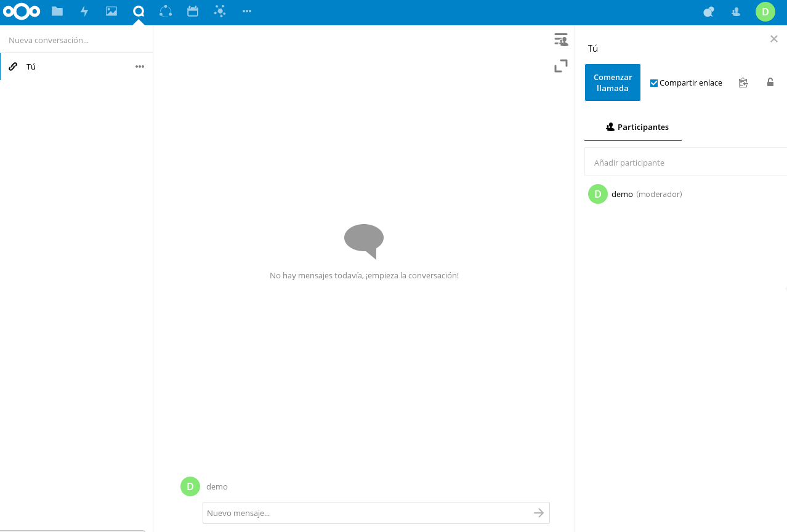
Task: Focus the Añadir participante field
Action: [685, 163]
